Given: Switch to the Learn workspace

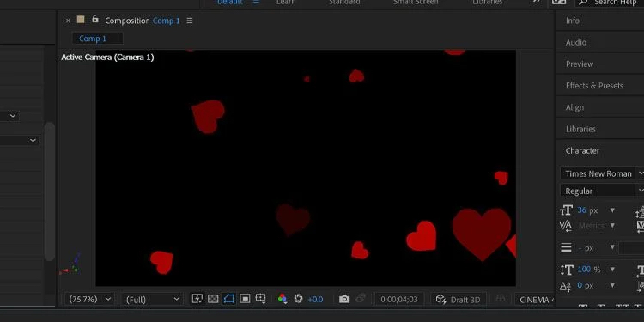Looking at the screenshot, I should 285,2.
